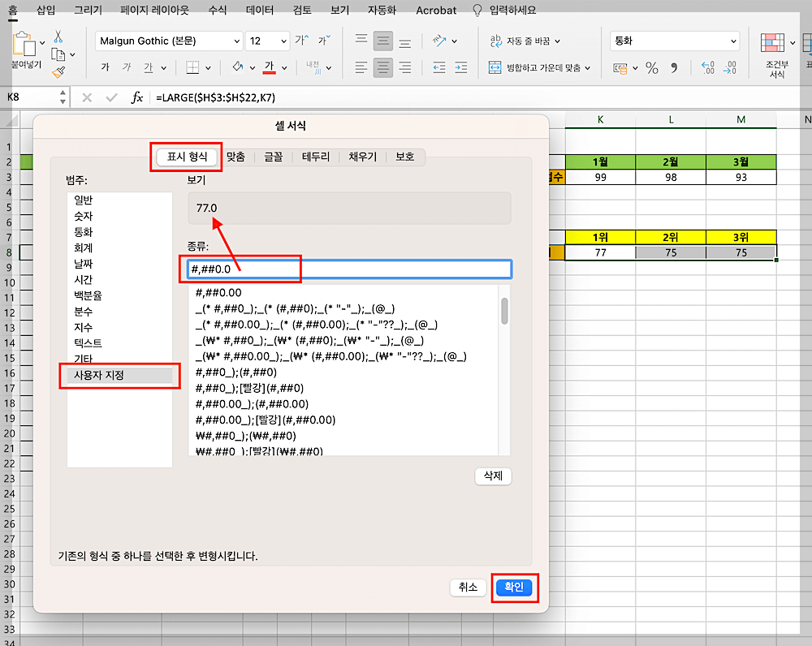
Task: Center text horizontally
Action: [x=383, y=67]
